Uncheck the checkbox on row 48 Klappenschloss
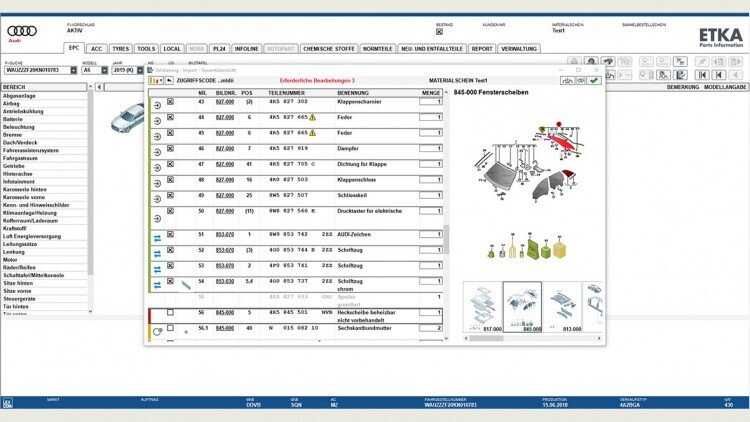 170,179
